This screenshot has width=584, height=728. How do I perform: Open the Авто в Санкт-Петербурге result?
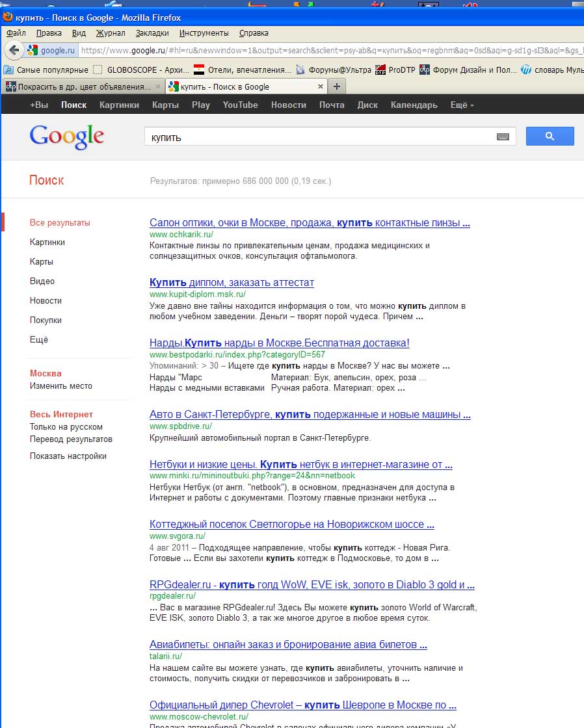310,415
